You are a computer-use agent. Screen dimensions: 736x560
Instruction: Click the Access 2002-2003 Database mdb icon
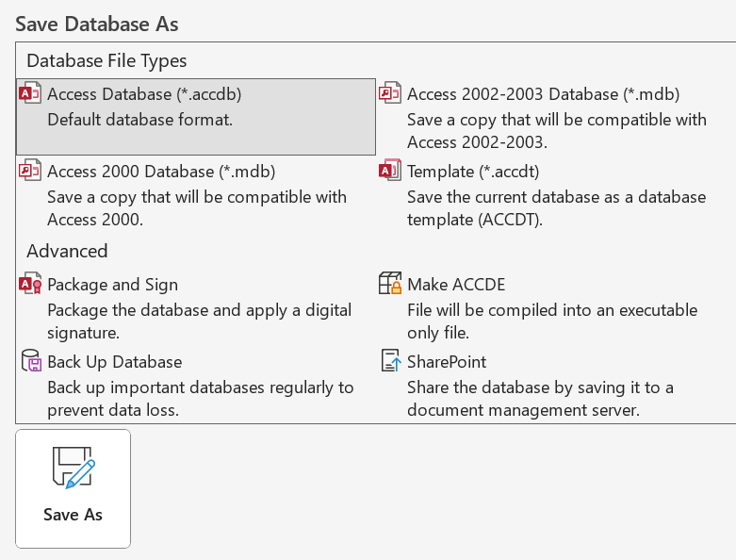tap(389, 93)
